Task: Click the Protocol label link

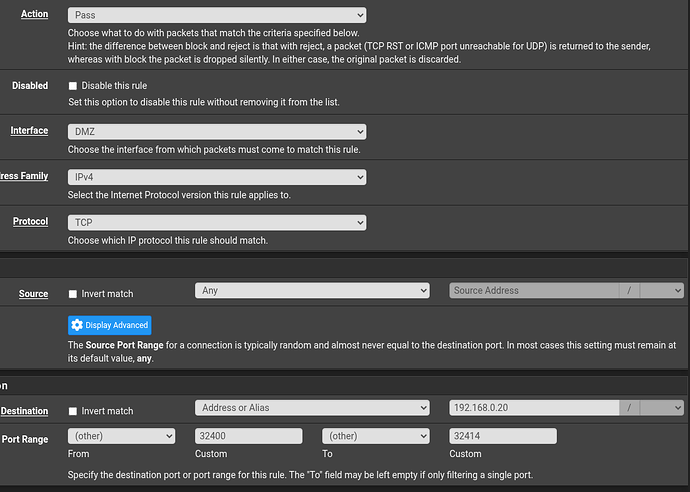Action: [30, 221]
